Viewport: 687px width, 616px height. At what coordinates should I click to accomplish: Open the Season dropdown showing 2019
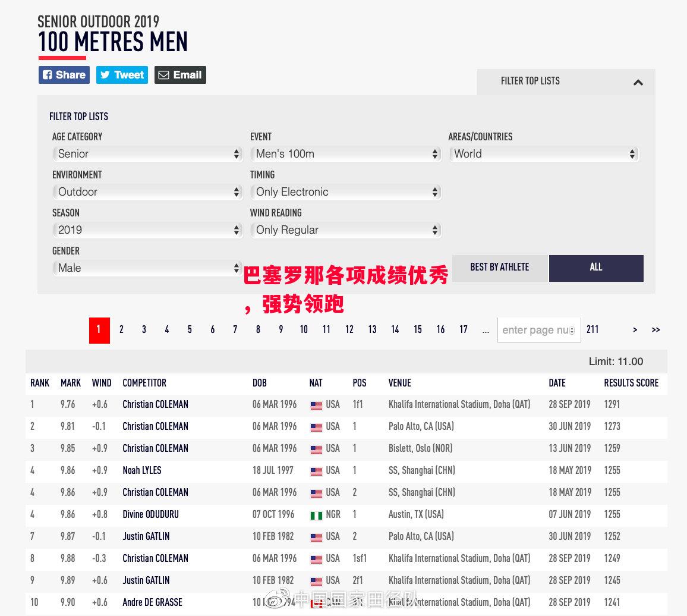(x=147, y=230)
